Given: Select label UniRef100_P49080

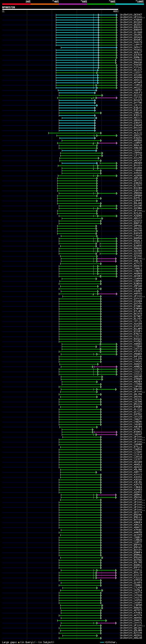Looking at the screenshot, I should 131,65.
